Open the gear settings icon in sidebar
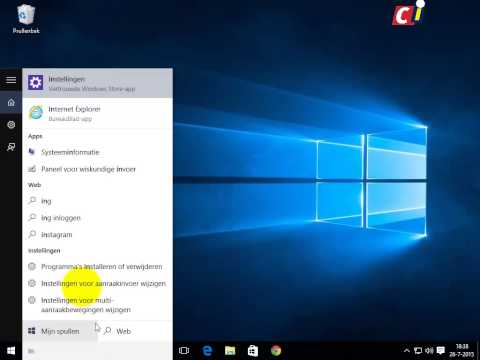Screen dimensions: 480x360 tap(11, 125)
